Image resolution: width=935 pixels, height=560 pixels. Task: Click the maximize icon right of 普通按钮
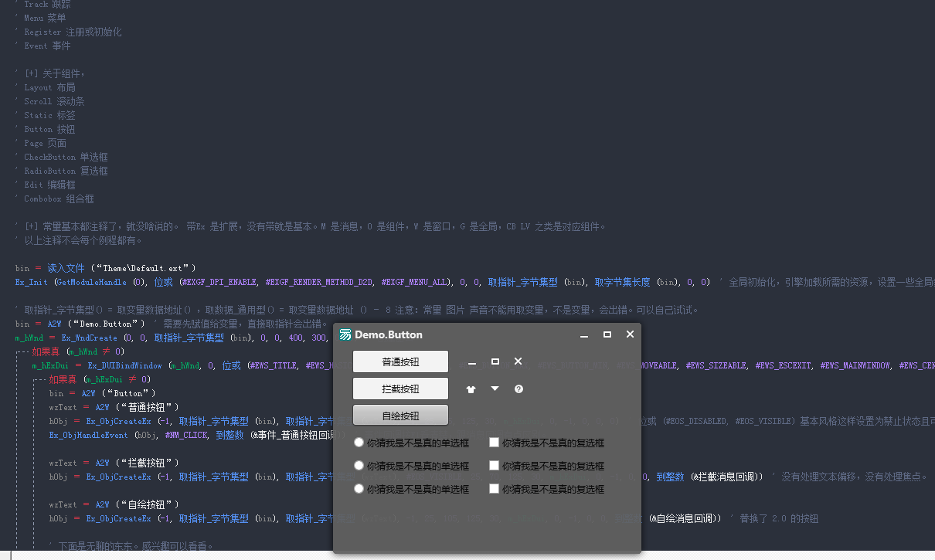pyautogui.click(x=495, y=361)
